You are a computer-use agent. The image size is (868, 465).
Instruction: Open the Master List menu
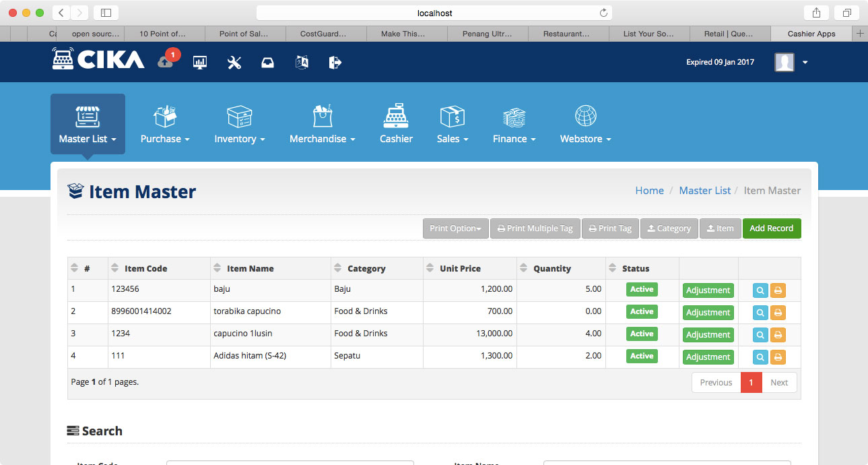(88, 125)
